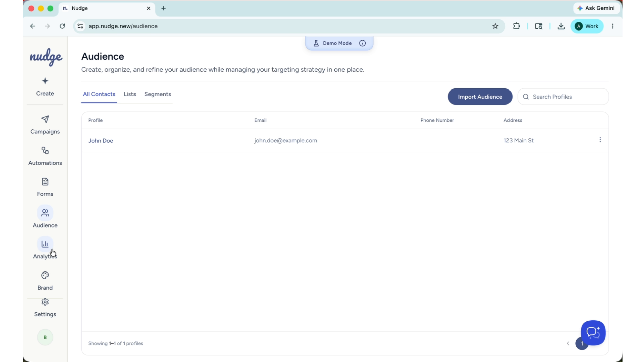Open browser extensions menu
644x362 pixels.
[x=517, y=26]
